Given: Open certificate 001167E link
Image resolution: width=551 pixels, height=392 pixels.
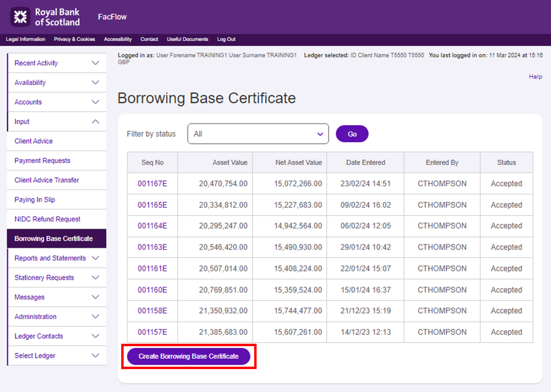Looking at the screenshot, I should (152, 184).
